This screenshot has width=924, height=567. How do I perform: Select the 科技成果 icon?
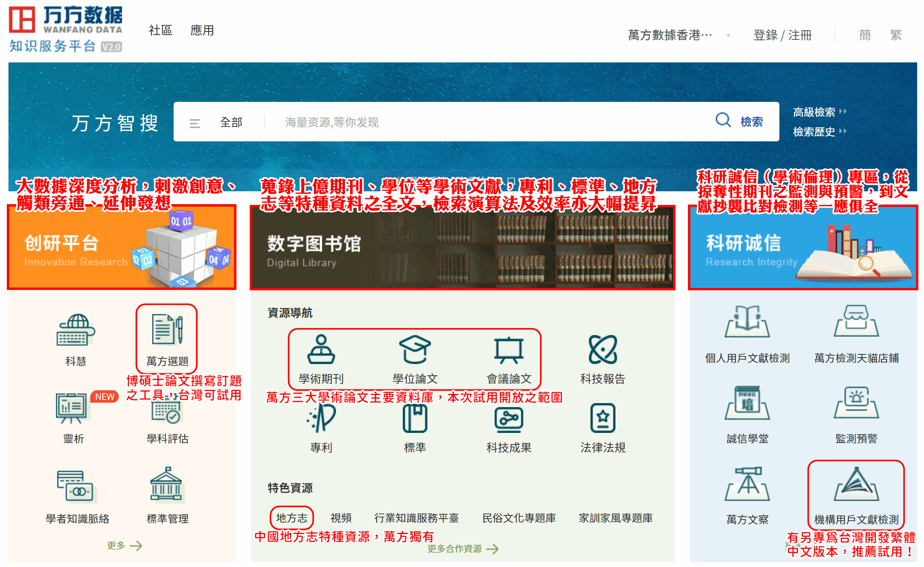(509, 420)
